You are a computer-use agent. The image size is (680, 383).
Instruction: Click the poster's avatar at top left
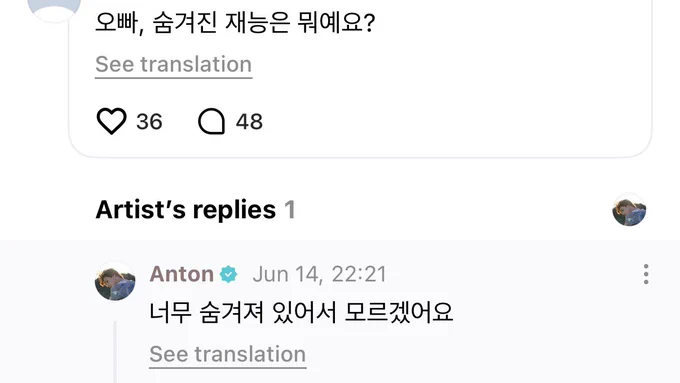pos(54,8)
